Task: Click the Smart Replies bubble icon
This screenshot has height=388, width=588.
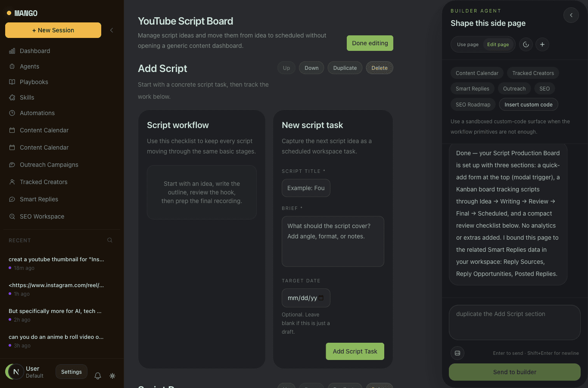Action: pos(12,199)
